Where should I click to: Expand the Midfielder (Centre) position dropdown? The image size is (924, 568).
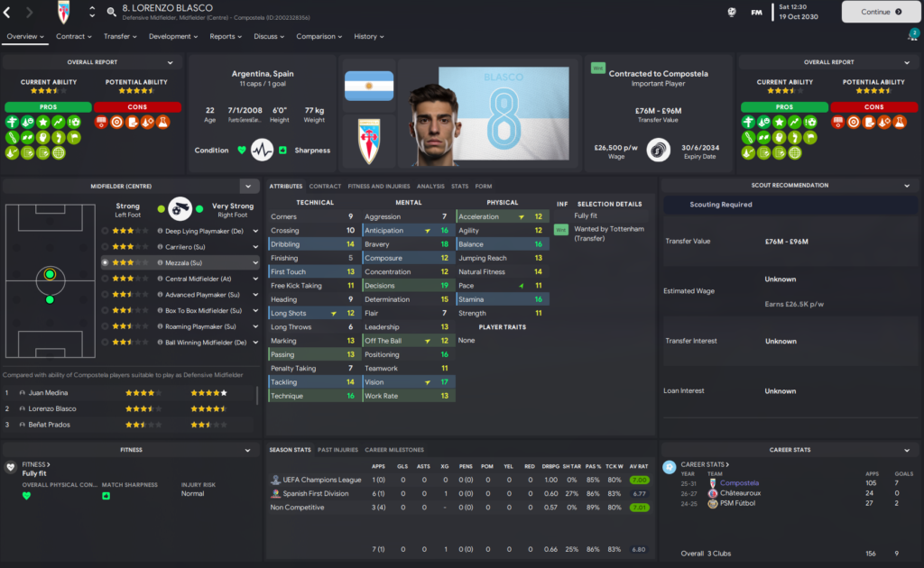(x=248, y=187)
